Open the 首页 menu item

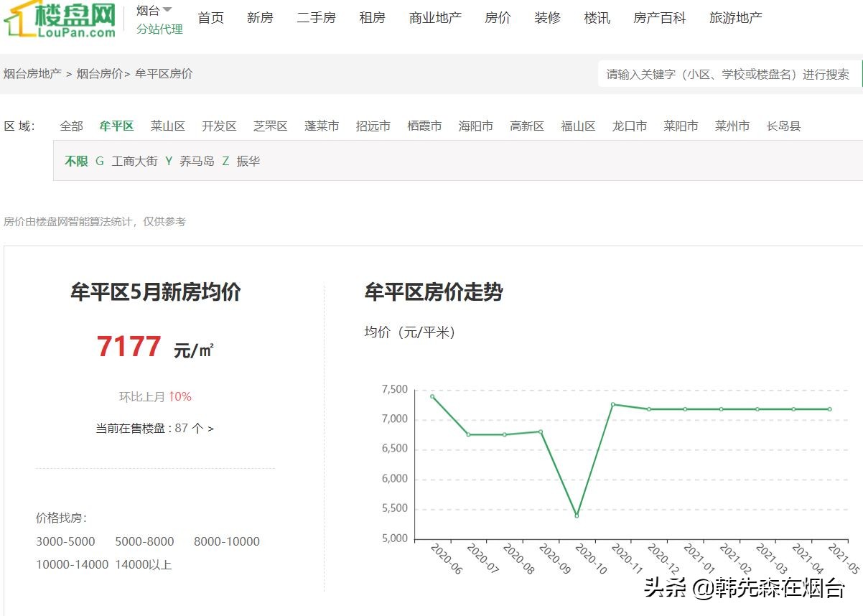pyautogui.click(x=210, y=17)
